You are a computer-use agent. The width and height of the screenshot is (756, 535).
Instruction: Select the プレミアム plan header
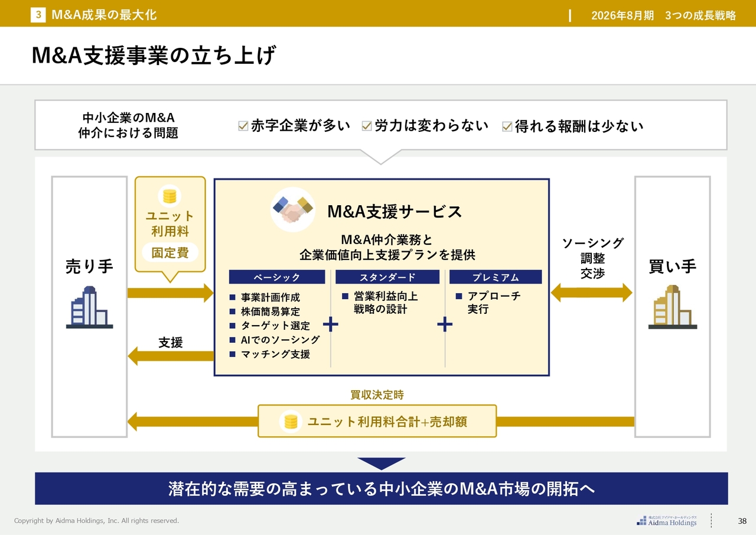tap(496, 277)
